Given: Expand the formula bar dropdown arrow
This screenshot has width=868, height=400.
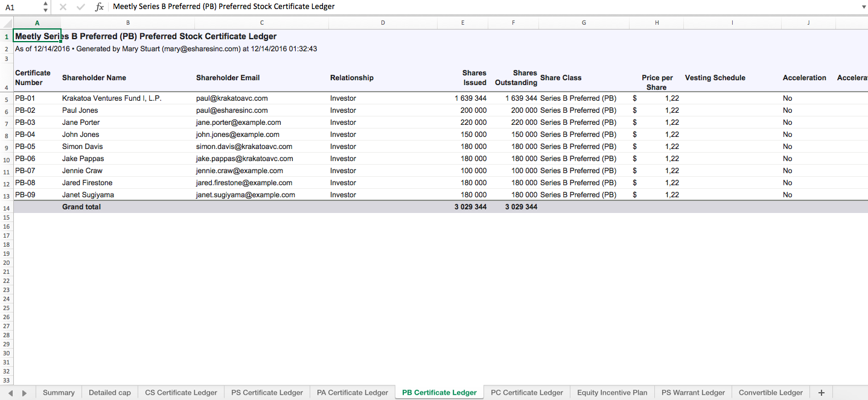Looking at the screenshot, I should [863, 7].
